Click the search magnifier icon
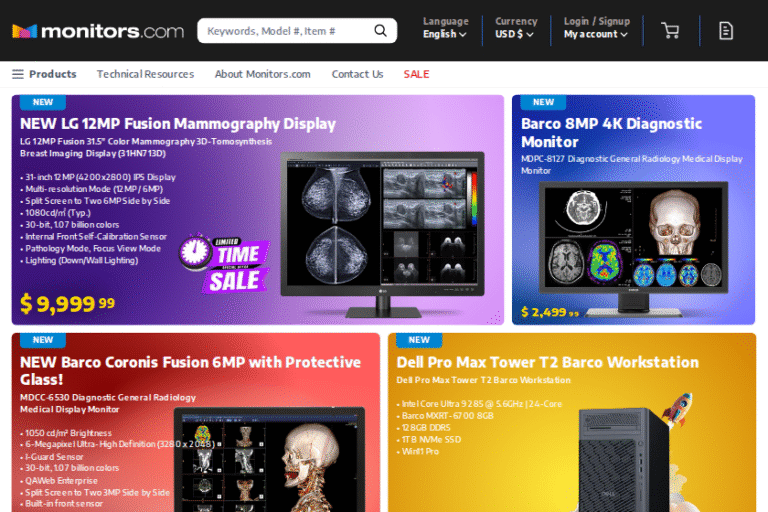 (380, 31)
